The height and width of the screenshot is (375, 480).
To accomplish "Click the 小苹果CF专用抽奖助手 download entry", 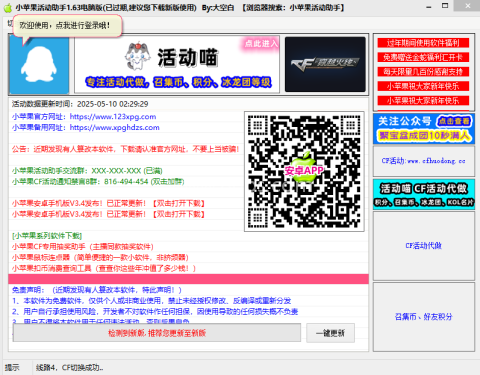I will click(83, 247).
